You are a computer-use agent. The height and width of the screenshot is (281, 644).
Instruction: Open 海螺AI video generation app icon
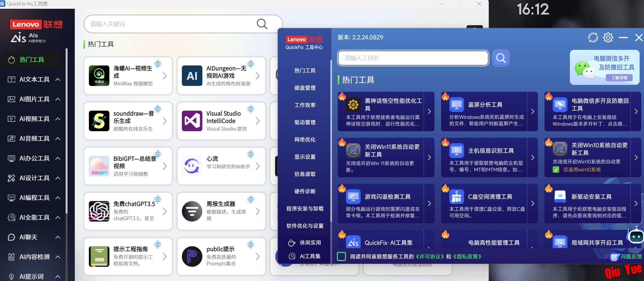click(99, 76)
